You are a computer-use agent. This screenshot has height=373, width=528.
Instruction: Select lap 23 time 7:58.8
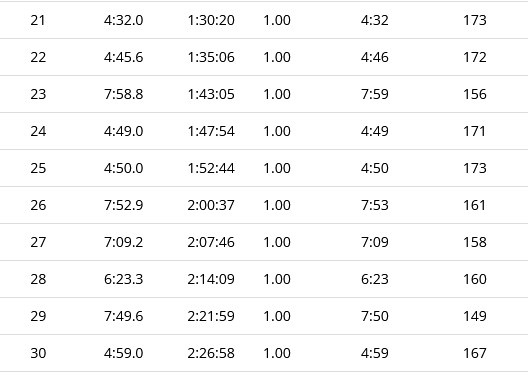coord(124,94)
